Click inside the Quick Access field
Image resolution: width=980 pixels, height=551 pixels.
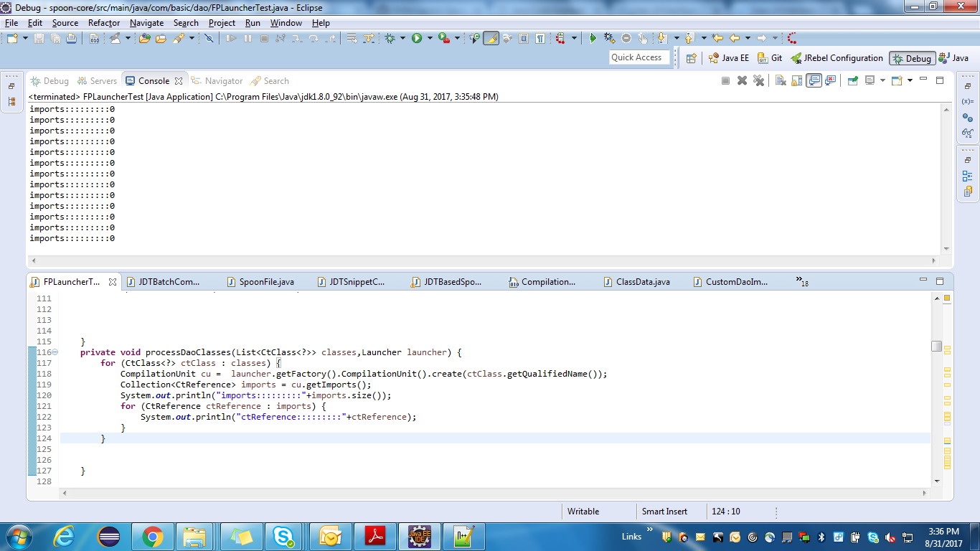pyautogui.click(x=639, y=57)
